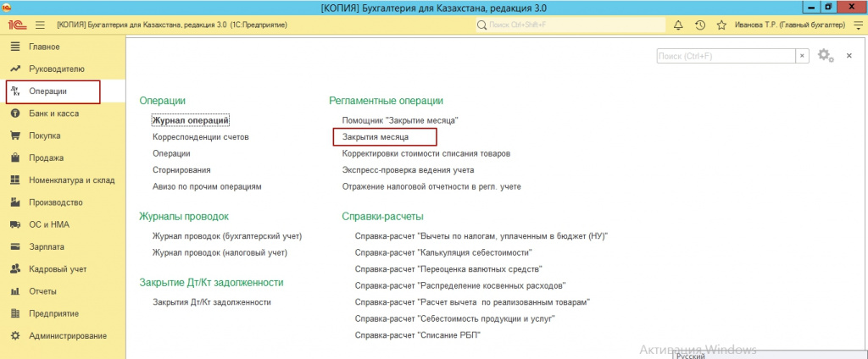Screen dimensions: 868x359
Task: Click the Отчеты bar chart icon
Action: pos(15,291)
